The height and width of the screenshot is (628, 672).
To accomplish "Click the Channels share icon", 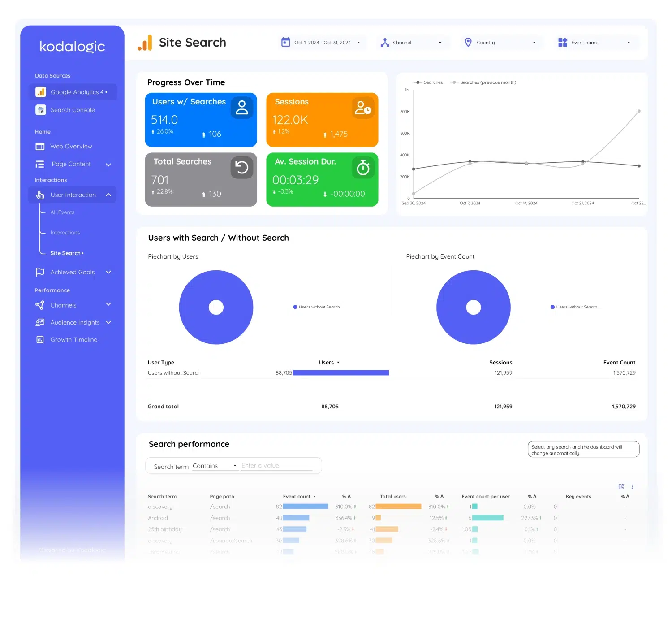I will (x=40, y=305).
